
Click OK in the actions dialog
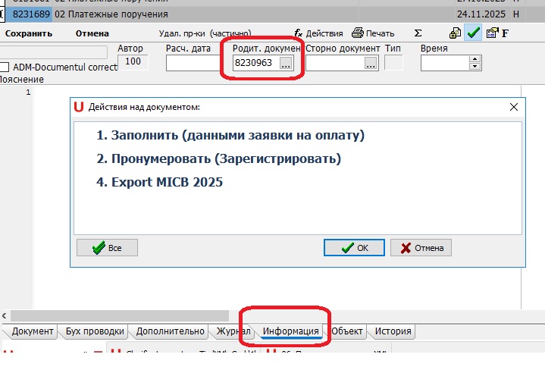point(354,248)
